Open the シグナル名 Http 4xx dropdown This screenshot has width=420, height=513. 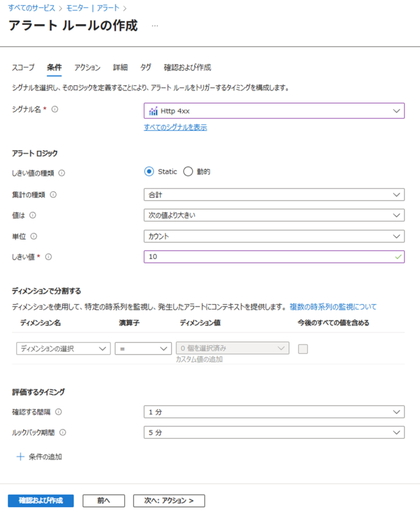pos(274,111)
